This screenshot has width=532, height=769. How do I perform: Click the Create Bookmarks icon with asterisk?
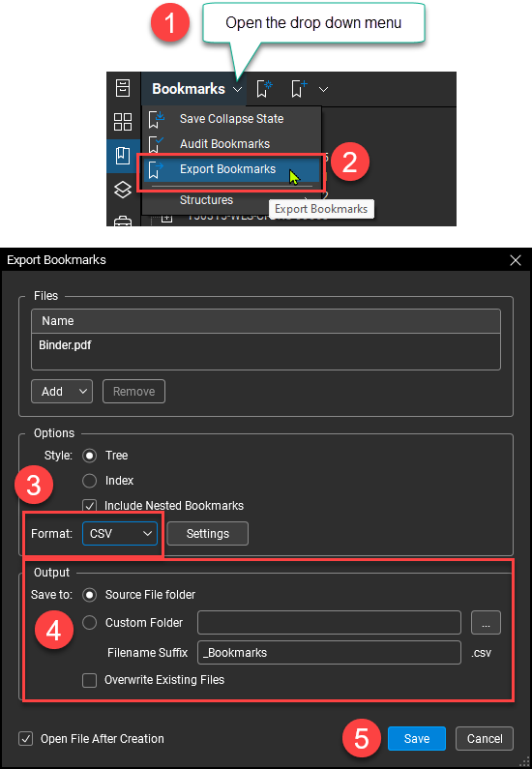click(264, 89)
